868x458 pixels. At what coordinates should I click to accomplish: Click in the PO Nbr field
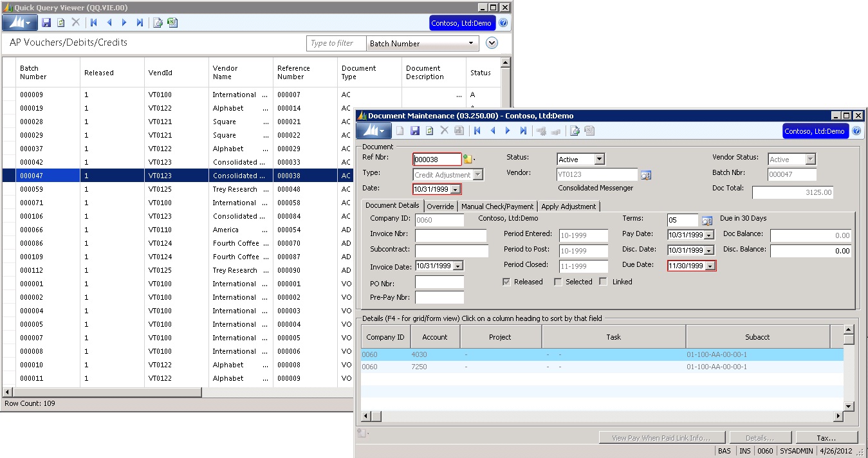[x=439, y=282]
